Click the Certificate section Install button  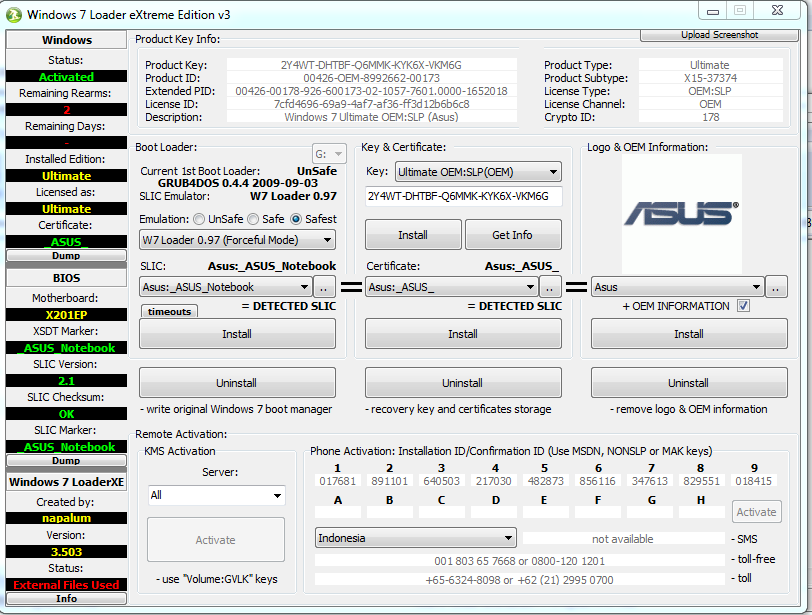[463, 334]
